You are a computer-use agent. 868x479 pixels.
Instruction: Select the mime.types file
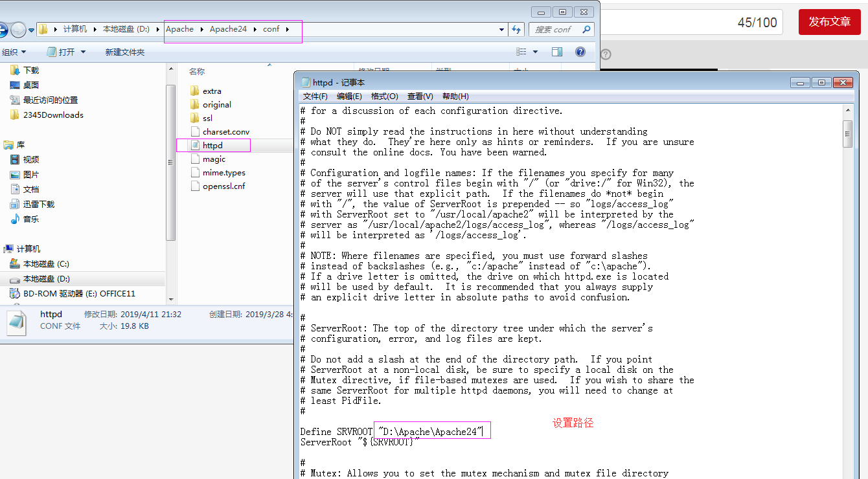point(223,172)
